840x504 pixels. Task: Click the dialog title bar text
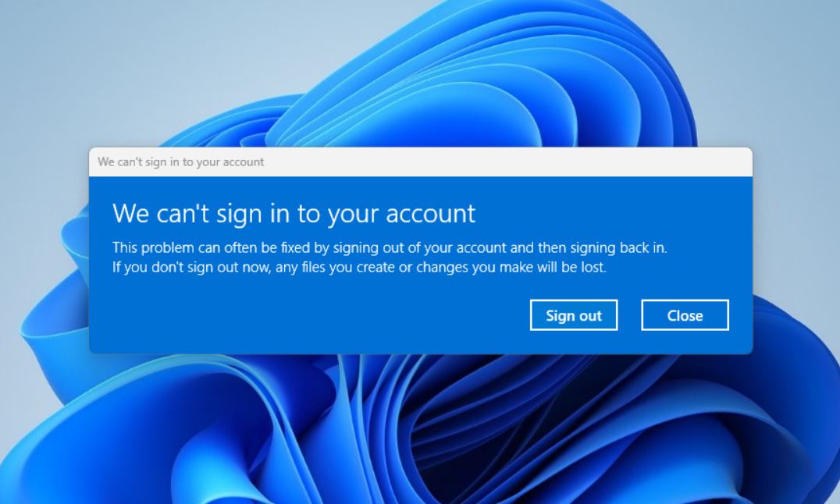click(x=180, y=161)
